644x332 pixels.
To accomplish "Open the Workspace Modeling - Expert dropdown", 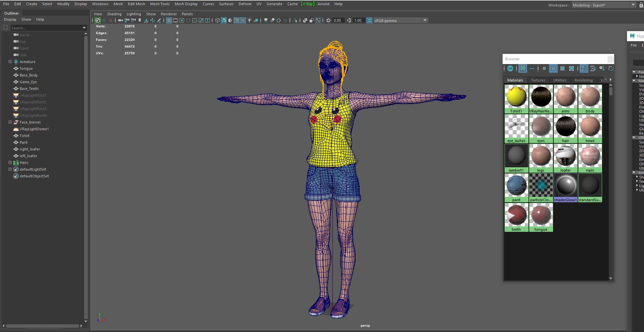I will 633,5.
